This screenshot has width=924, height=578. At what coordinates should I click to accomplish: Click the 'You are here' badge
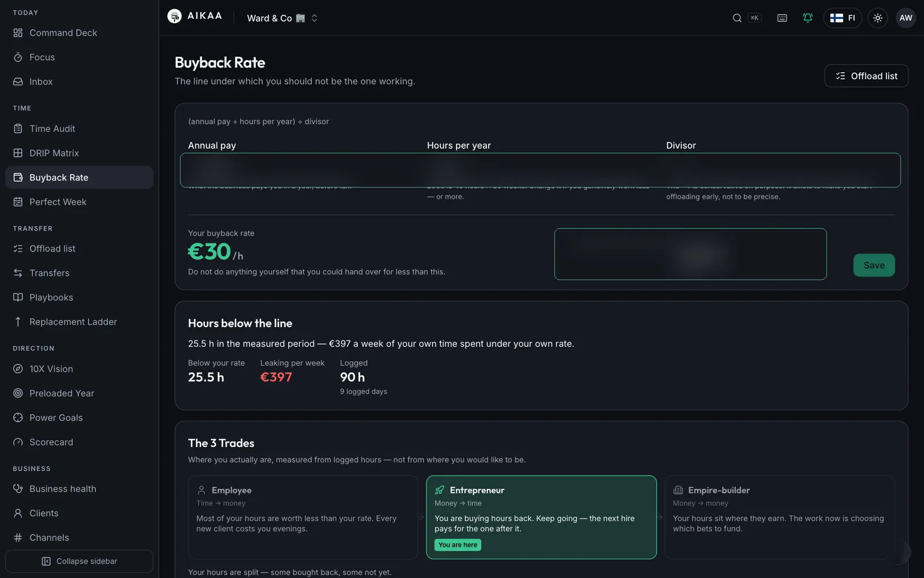coord(458,545)
